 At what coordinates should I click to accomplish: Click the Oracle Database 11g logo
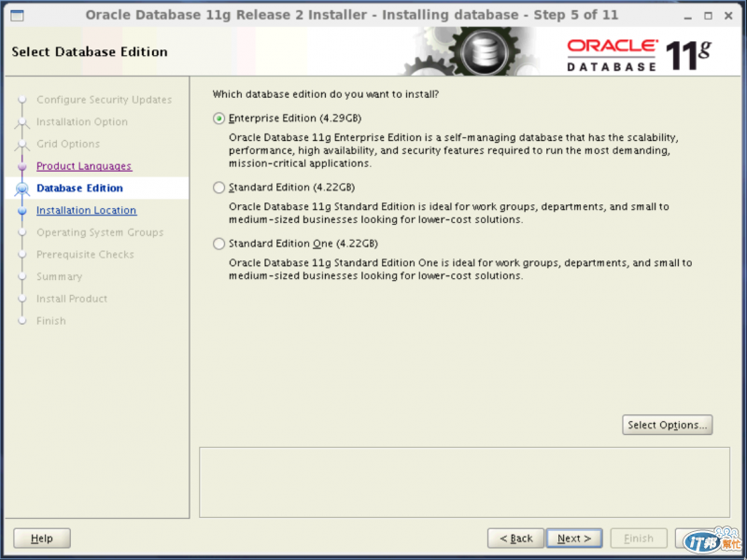[x=639, y=55]
